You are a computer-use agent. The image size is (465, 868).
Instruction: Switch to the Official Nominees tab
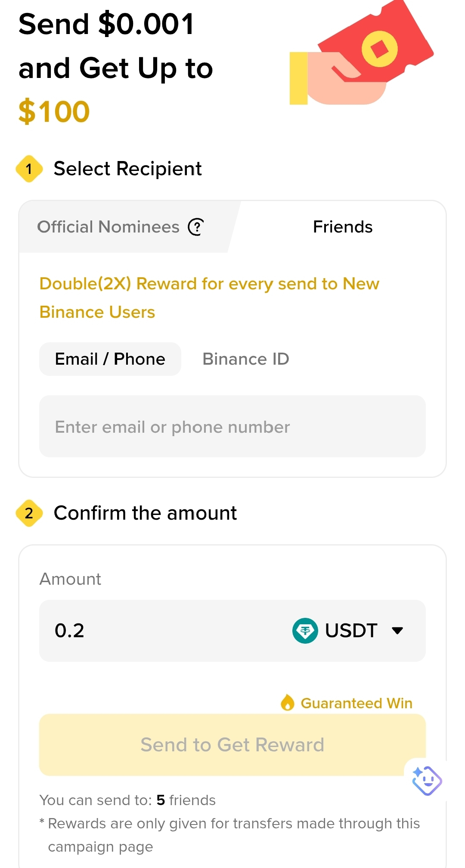[x=121, y=227]
